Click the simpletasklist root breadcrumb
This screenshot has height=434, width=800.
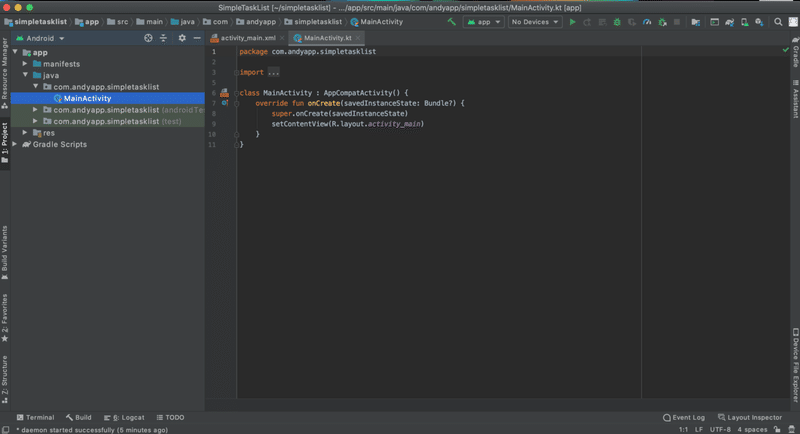click(36, 22)
